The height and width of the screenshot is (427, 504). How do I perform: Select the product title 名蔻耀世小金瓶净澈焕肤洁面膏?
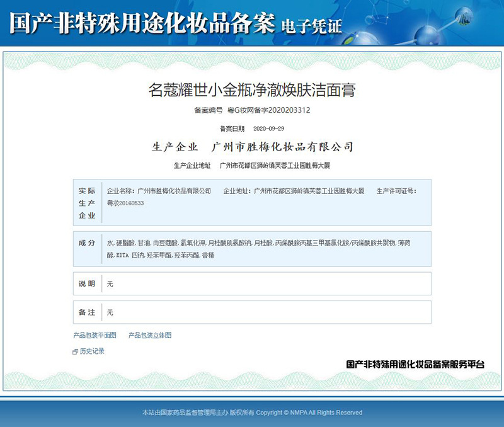252,89
